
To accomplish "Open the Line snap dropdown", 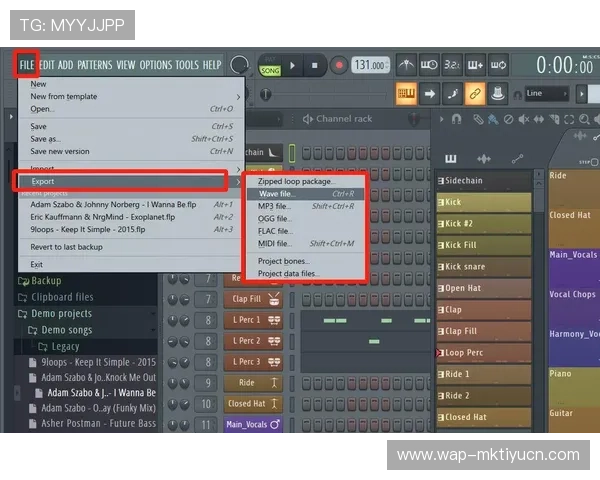I will coord(547,94).
